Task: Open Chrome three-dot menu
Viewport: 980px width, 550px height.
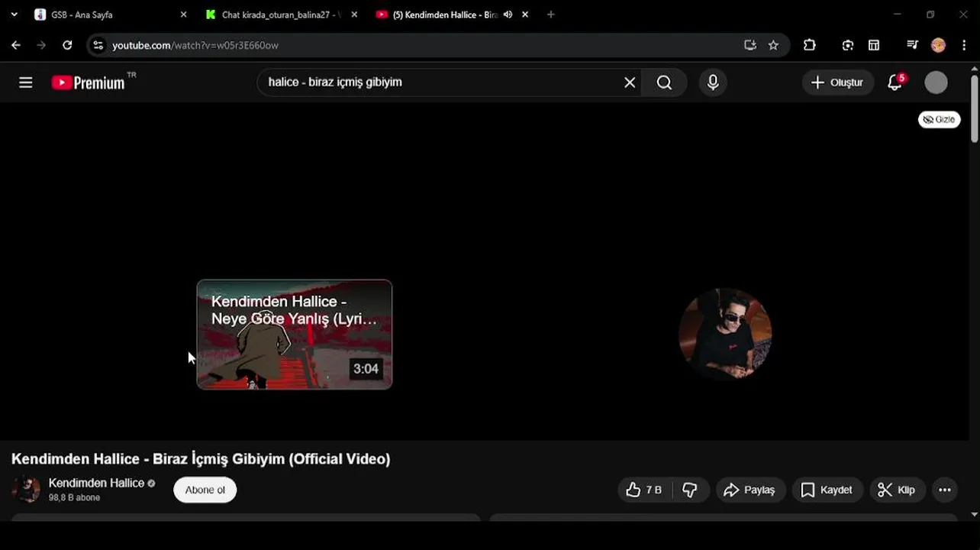Action: (964, 45)
